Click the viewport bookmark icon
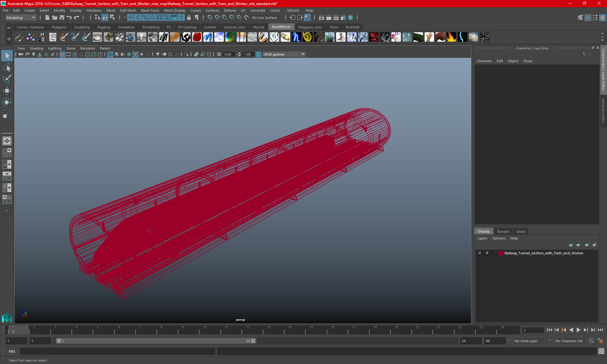Image resolution: width=607 pixels, height=364 pixels. [34, 54]
